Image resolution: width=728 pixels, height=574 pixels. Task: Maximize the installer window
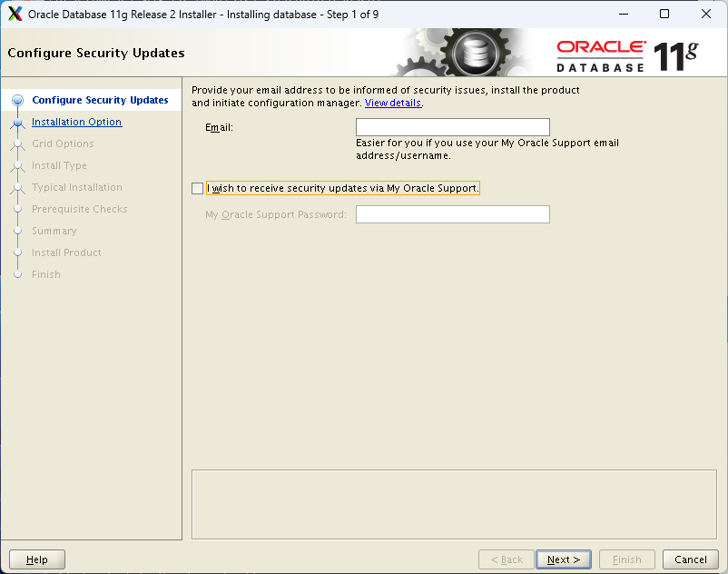(x=664, y=14)
